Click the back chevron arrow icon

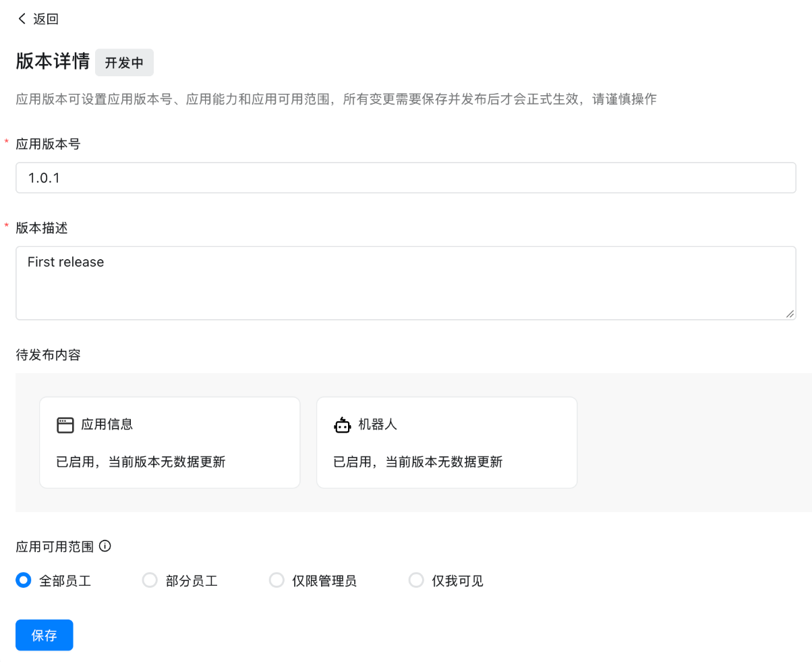(22, 19)
